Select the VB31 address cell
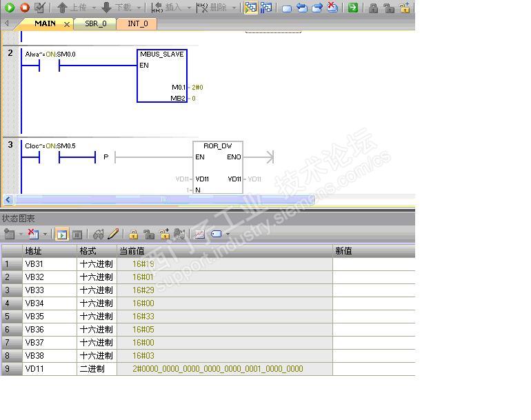 click(x=50, y=264)
